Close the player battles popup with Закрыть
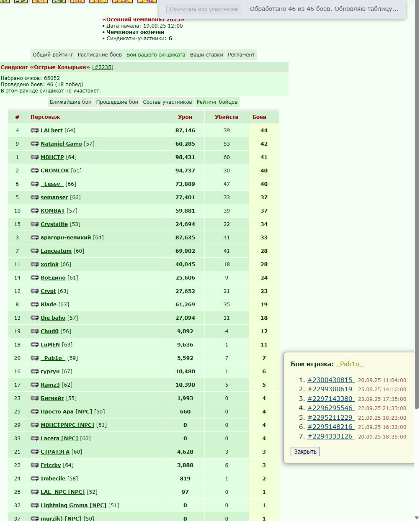 point(305,452)
